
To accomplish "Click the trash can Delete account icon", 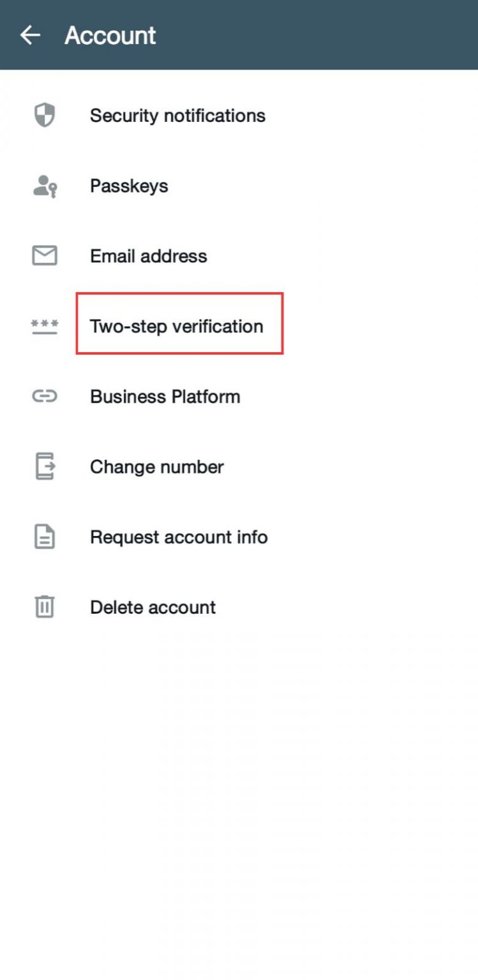I will 45,607.
